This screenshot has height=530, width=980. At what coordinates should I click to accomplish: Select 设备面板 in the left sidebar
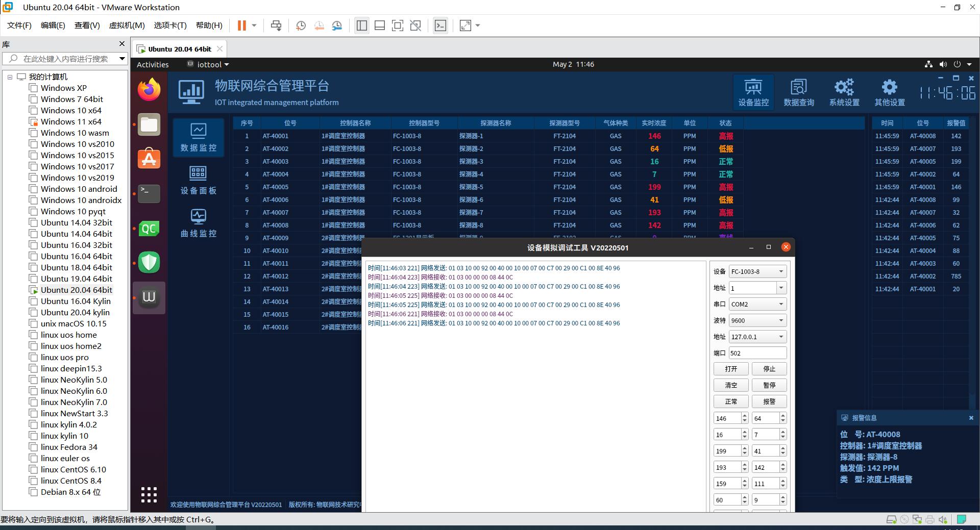[x=198, y=180]
